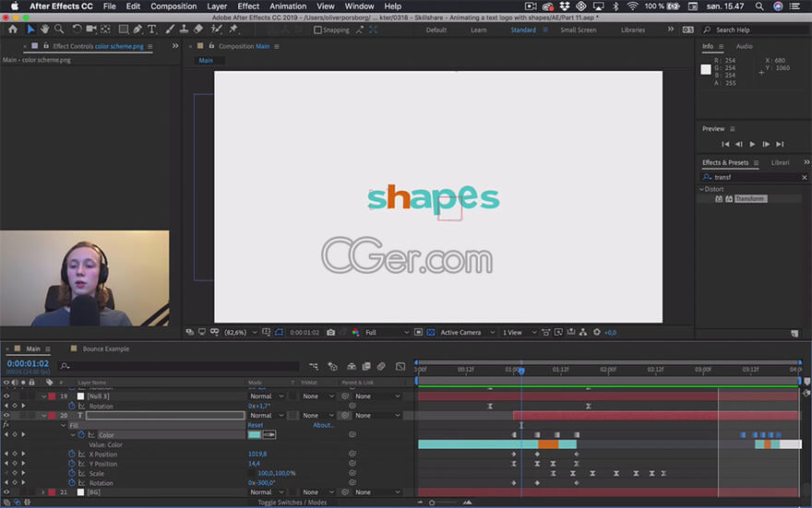Switch to the Audio panel tab
The image size is (812, 508).
pyautogui.click(x=744, y=46)
